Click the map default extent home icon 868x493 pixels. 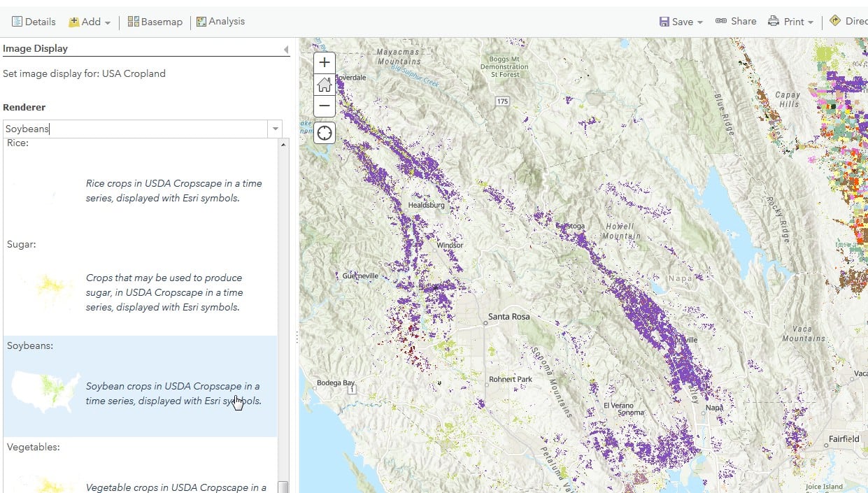pos(324,85)
